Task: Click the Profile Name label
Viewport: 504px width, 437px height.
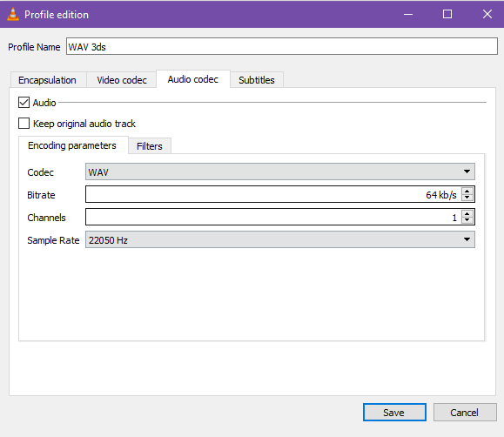Action: coord(34,47)
